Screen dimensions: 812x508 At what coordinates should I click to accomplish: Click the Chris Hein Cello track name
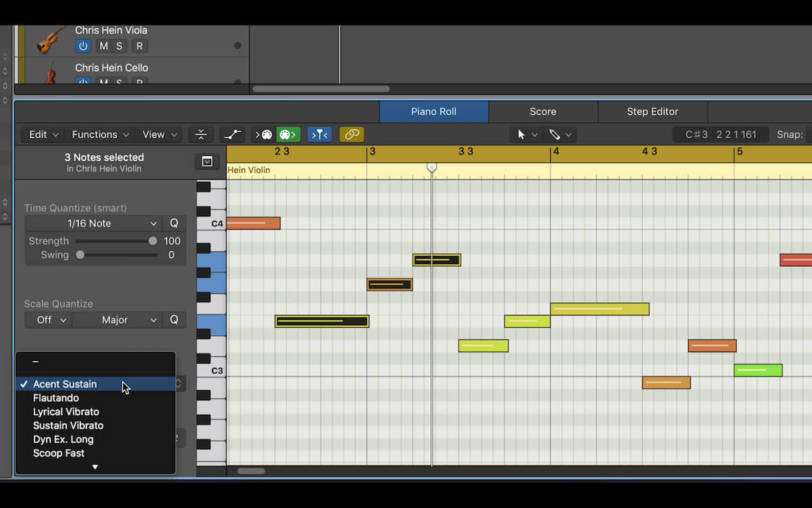coord(112,68)
